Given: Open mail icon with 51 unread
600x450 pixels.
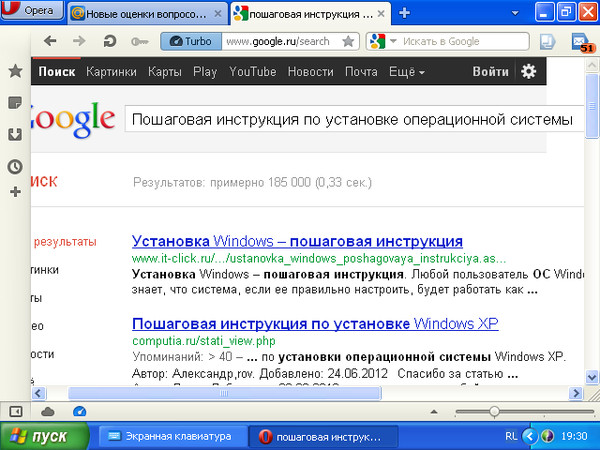Looking at the screenshot, I should click(582, 42).
